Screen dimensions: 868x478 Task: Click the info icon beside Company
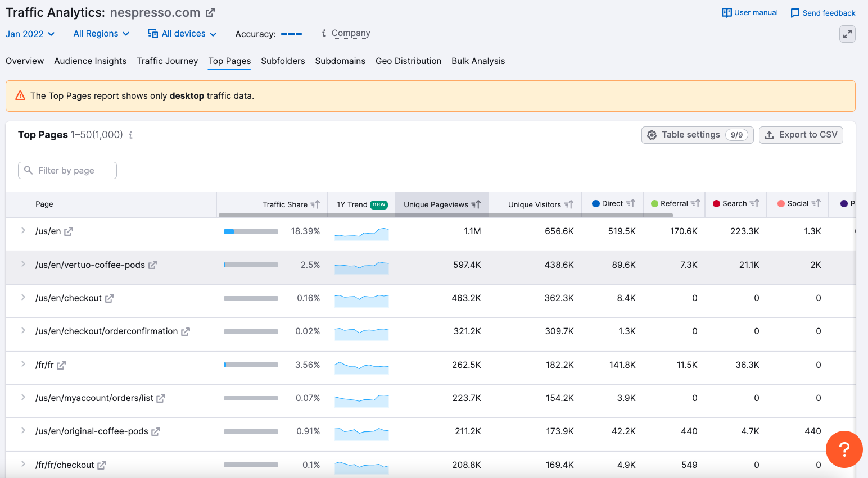(x=323, y=33)
